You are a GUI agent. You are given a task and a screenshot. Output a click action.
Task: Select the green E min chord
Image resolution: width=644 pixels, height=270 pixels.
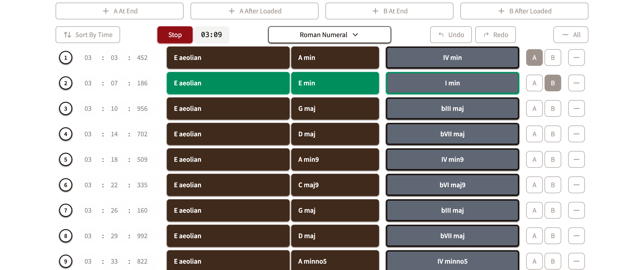click(x=335, y=83)
